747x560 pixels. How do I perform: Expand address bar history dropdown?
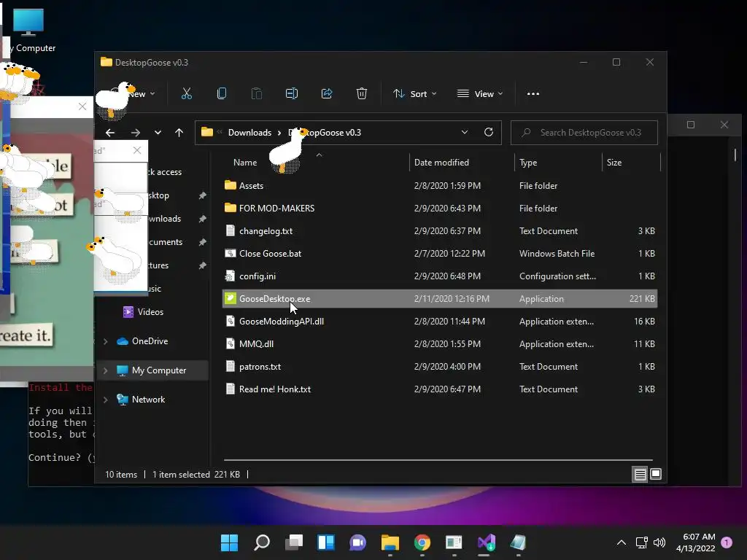click(465, 133)
